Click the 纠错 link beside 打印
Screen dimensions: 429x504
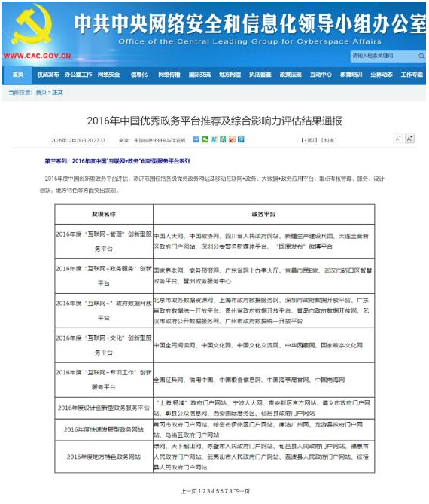[328, 140]
